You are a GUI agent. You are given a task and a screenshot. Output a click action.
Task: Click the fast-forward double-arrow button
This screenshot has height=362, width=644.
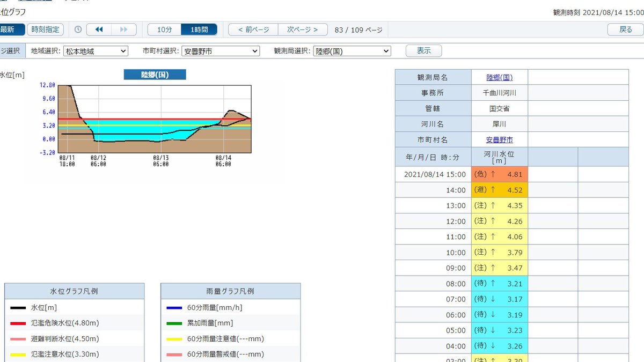click(x=124, y=29)
